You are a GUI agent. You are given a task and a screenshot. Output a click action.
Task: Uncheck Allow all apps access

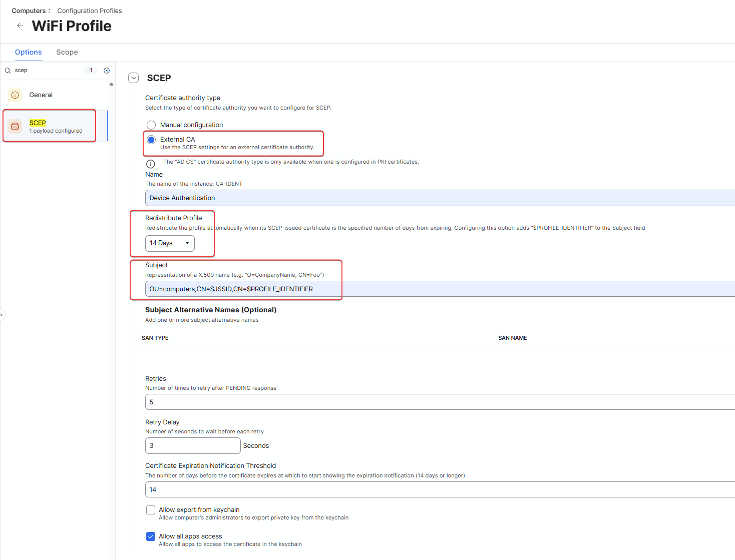pos(151,536)
